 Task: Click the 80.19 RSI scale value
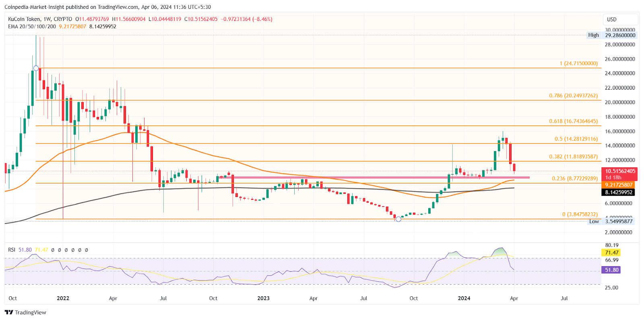point(612,245)
